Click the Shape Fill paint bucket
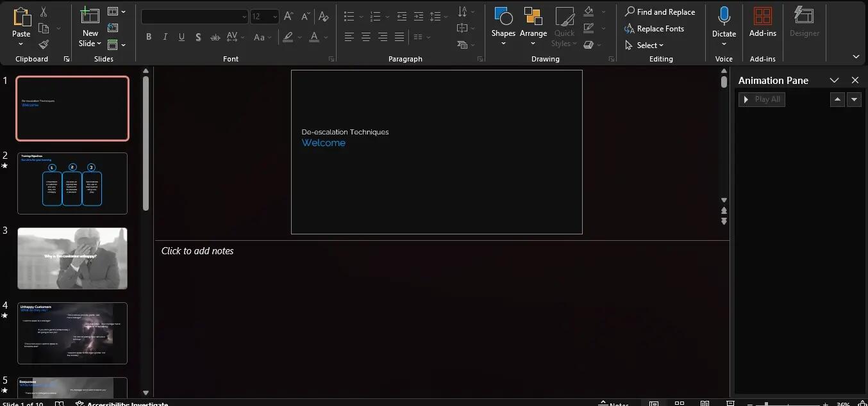This screenshot has width=868, height=406. click(x=588, y=12)
